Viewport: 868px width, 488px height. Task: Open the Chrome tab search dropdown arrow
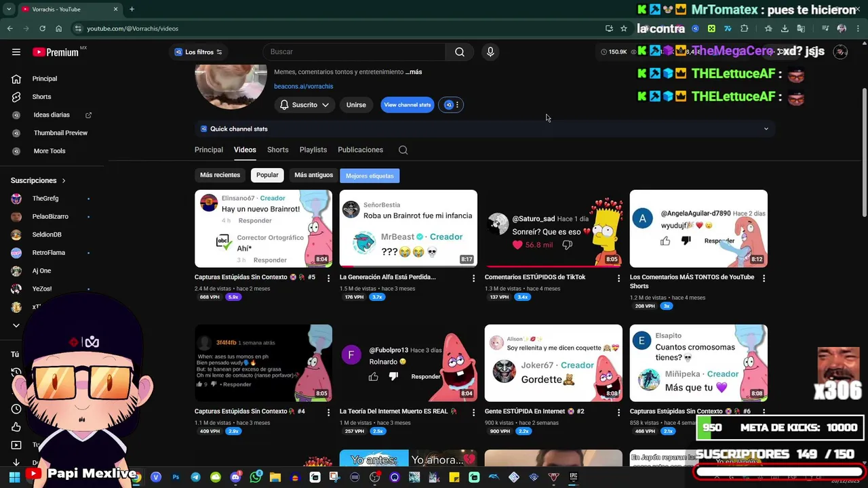click(8, 9)
